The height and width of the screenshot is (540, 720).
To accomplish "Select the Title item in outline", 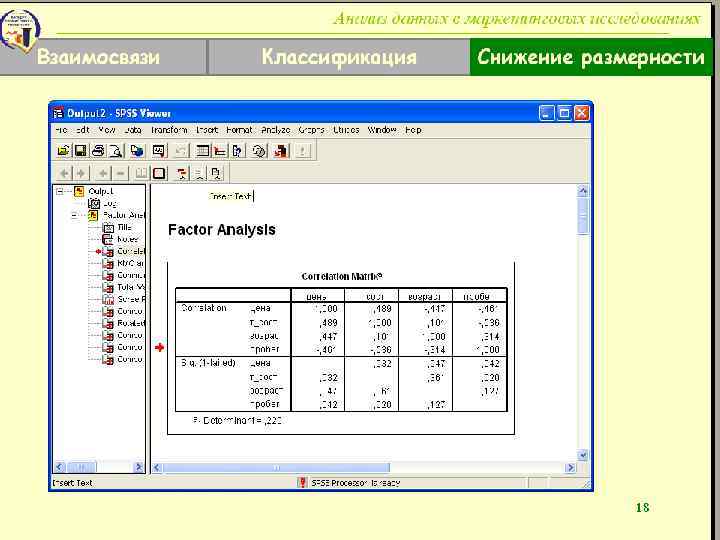I will 124,227.
